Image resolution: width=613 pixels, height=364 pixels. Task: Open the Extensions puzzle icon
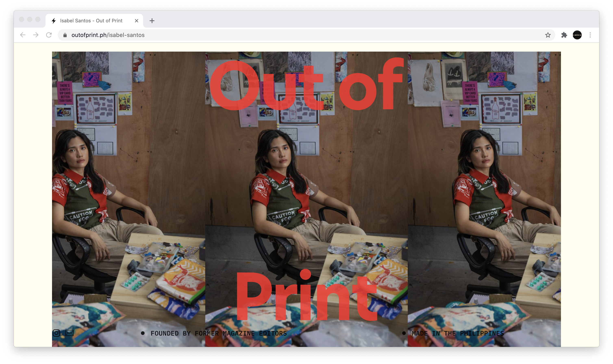click(x=564, y=35)
